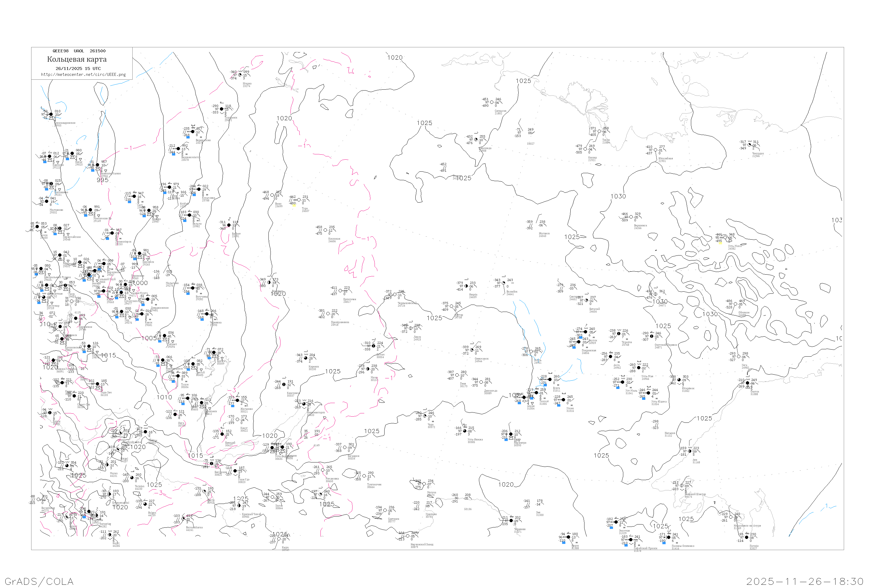The height and width of the screenshot is (588, 882).
Task: Click the Югарёнок station cloud-cover symbol
Action: click(679, 380)
